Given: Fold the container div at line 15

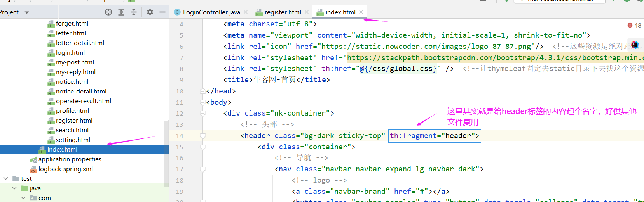Looking at the screenshot, I should [x=202, y=147].
